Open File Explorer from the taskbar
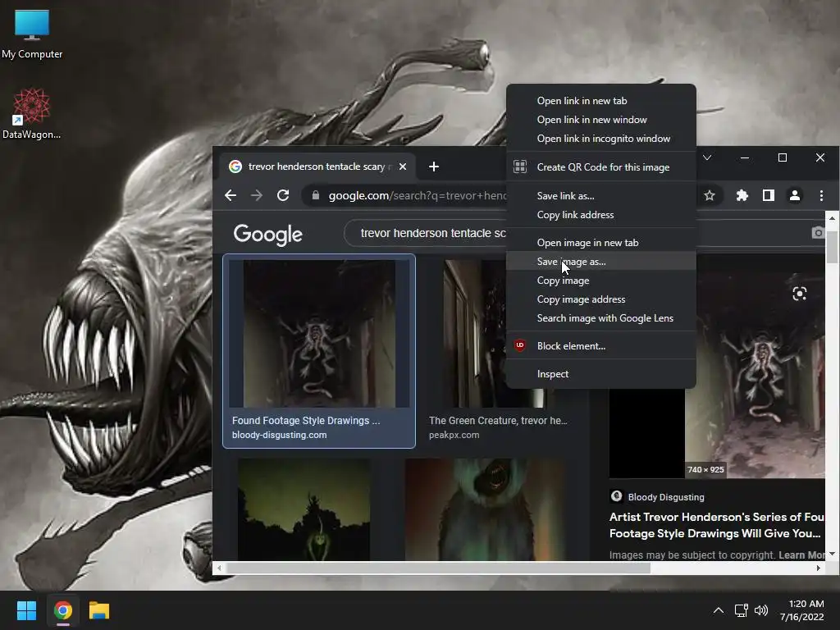 (x=99, y=610)
